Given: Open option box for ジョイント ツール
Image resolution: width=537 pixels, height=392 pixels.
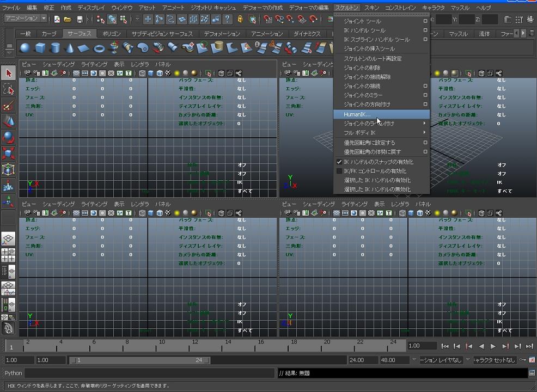Looking at the screenshot, I should 425,21.
